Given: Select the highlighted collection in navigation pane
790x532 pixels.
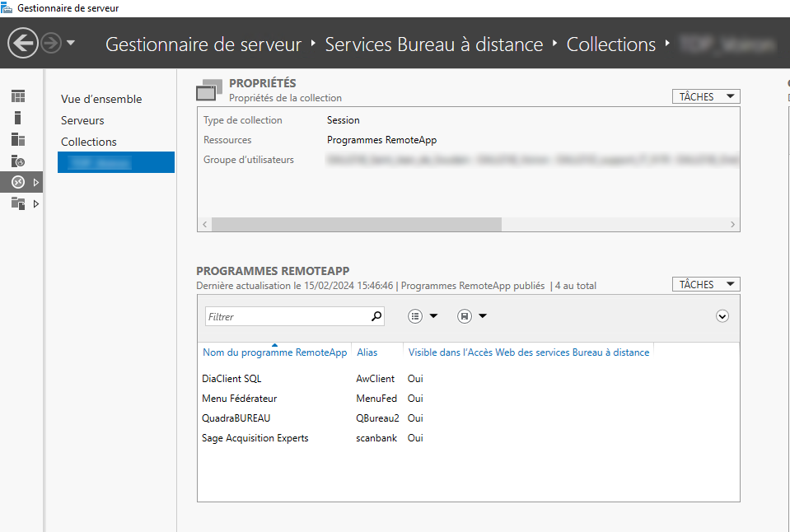Looking at the screenshot, I should click(x=116, y=162).
